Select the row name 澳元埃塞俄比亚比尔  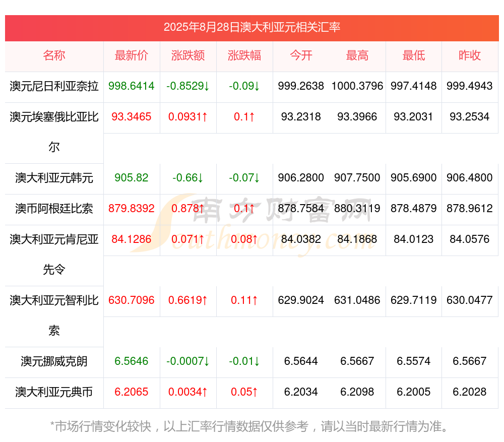tap(54, 132)
